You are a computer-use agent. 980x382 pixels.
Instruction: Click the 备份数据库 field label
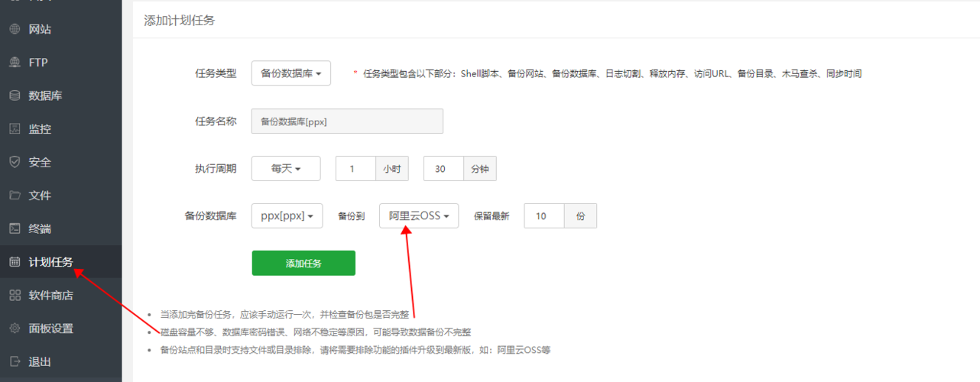click(x=211, y=216)
